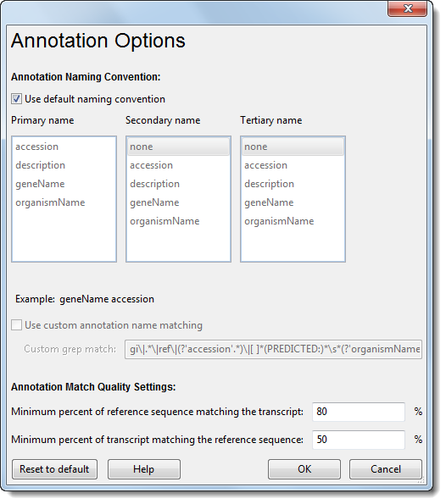Select none in Tertiary name list
The height and width of the screenshot is (504, 446).
[x=293, y=147]
